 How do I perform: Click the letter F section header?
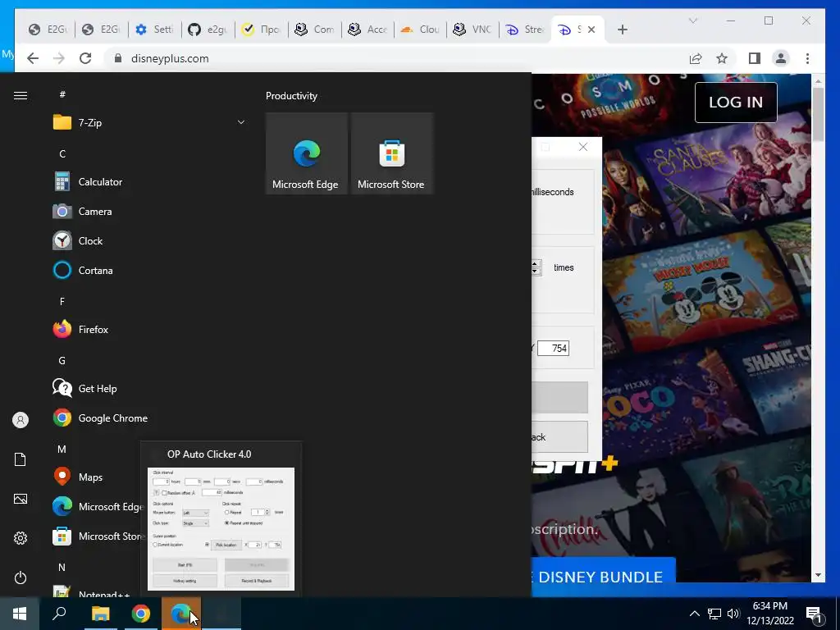click(62, 302)
